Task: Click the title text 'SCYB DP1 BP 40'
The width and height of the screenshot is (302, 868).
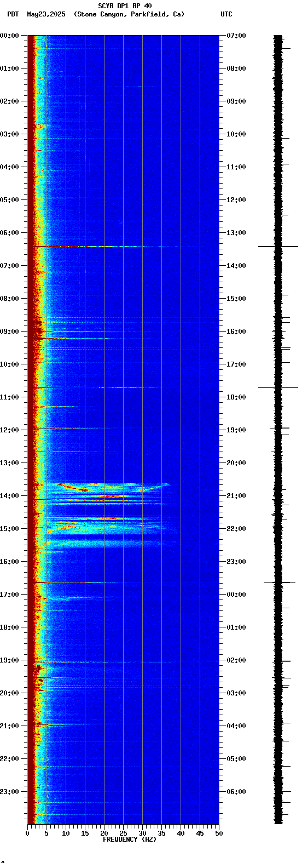Action: [125, 6]
